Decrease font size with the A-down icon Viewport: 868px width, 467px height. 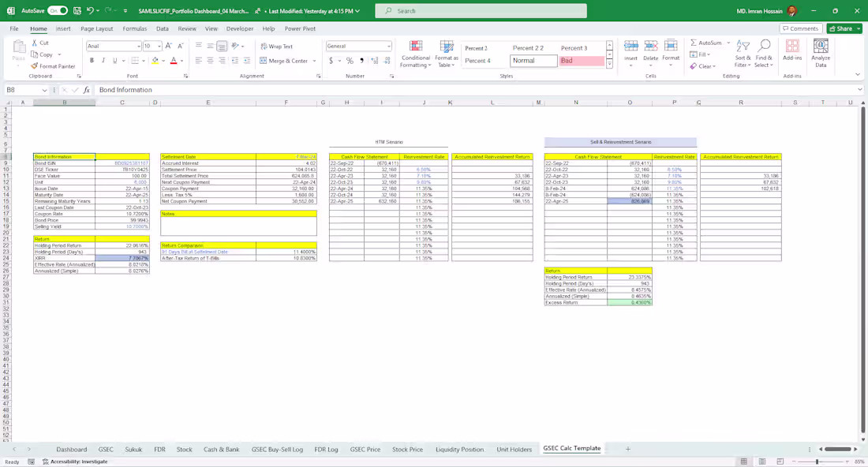coord(181,46)
